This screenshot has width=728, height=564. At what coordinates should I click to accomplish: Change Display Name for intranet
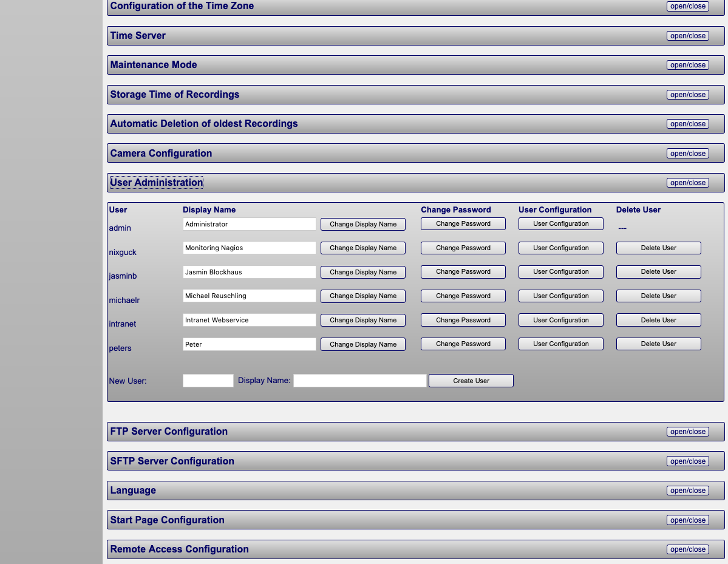point(363,321)
